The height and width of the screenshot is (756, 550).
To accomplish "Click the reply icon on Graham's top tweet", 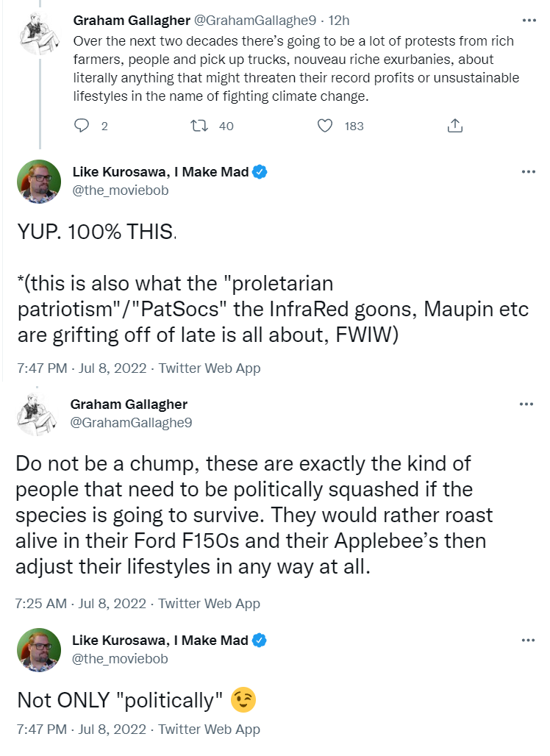I will coord(82,126).
